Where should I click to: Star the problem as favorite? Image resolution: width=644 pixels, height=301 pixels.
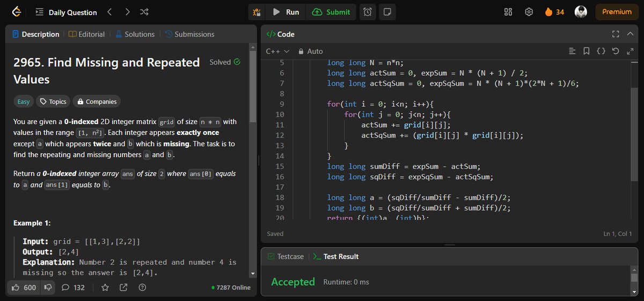pyautogui.click(x=105, y=288)
